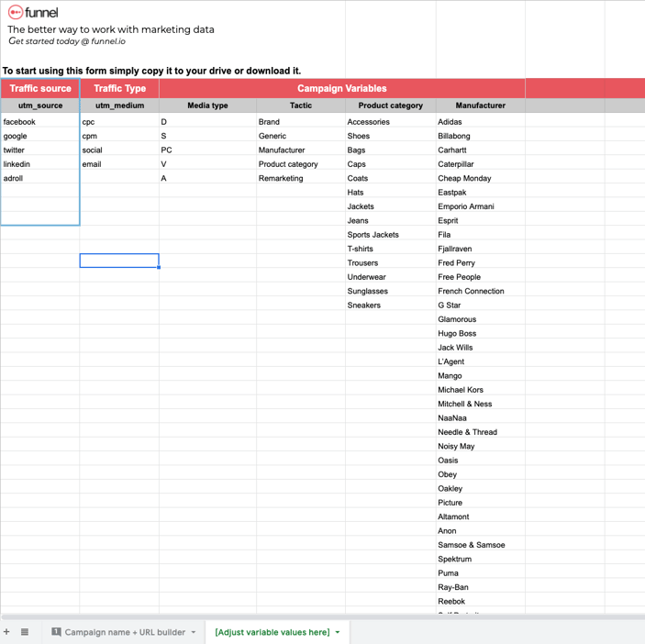Select the Sunglasses cell

(390, 291)
